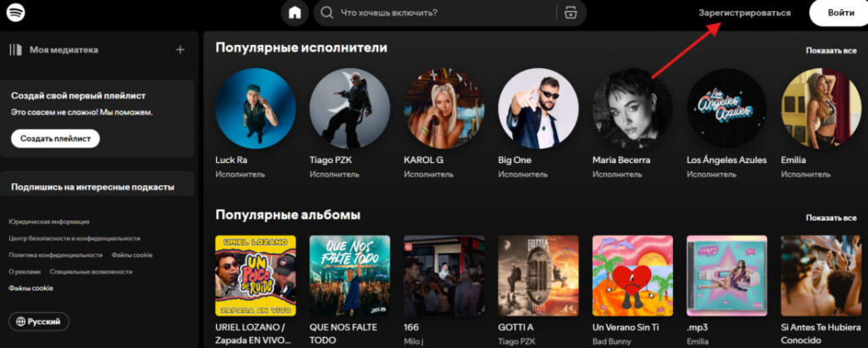This screenshot has height=348, width=868.
Task: Go to Home via house icon
Action: click(x=294, y=13)
